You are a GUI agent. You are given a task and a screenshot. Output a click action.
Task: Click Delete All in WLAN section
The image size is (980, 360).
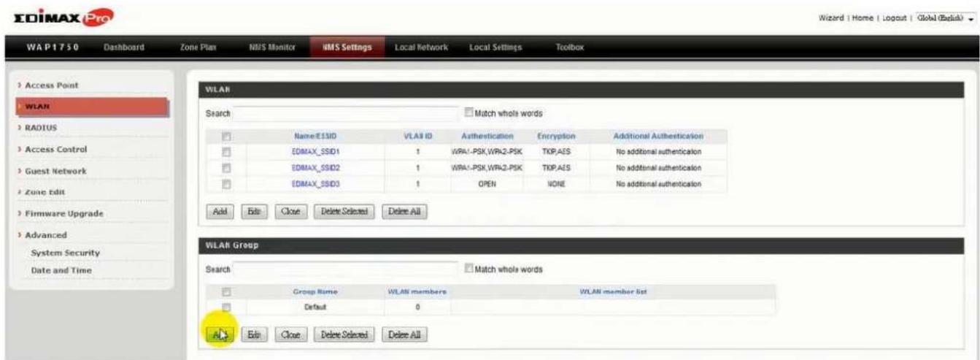click(404, 212)
